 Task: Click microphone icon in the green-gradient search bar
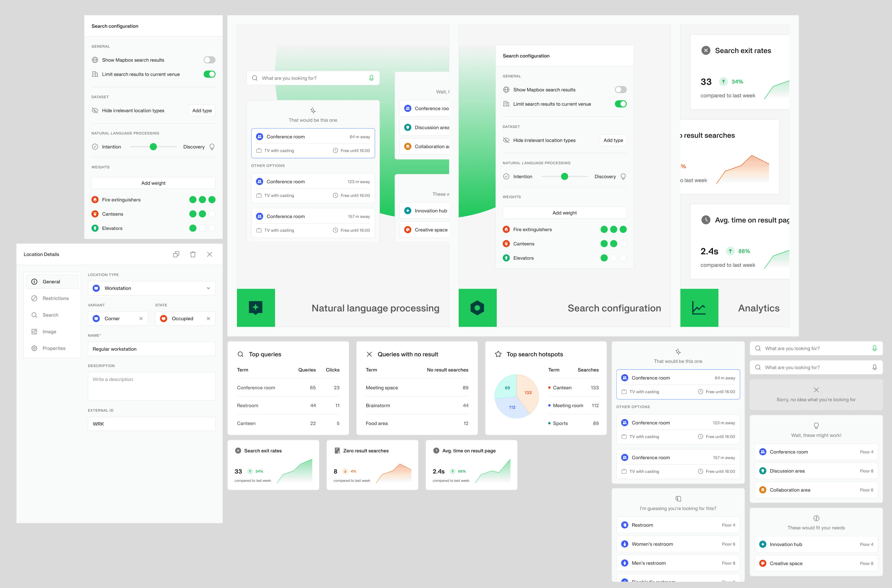[371, 78]
